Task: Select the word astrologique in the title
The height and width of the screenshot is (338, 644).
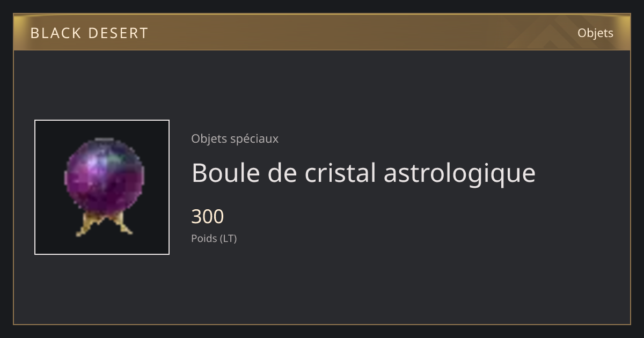Action: click(x=459, y=173)
